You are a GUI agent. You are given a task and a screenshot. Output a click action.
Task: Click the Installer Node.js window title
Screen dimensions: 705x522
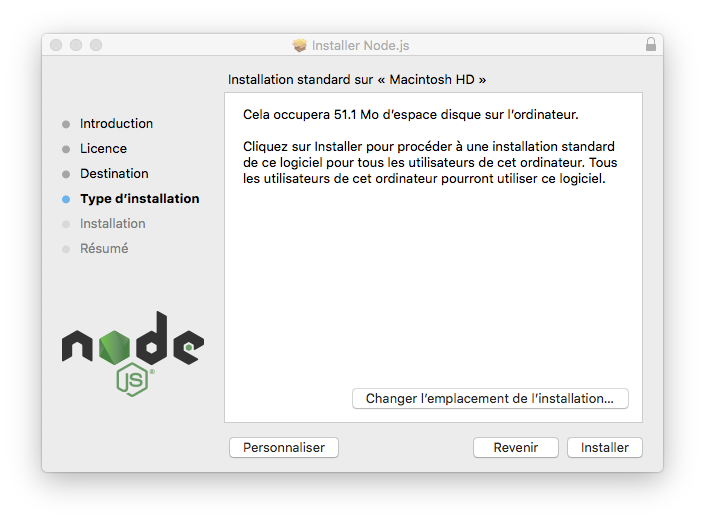pyautogui.click(x=361, y=45)
